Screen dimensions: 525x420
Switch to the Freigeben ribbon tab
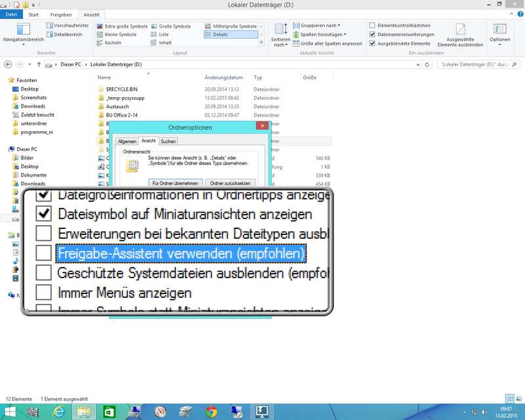click(61, 14)
